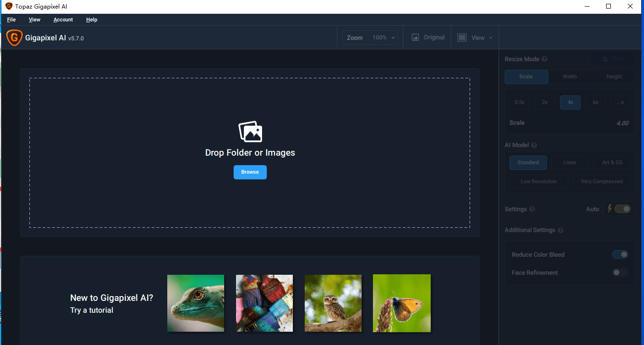
Task: Choose the Low Resolution AI model
Action: tap(539, 182)
